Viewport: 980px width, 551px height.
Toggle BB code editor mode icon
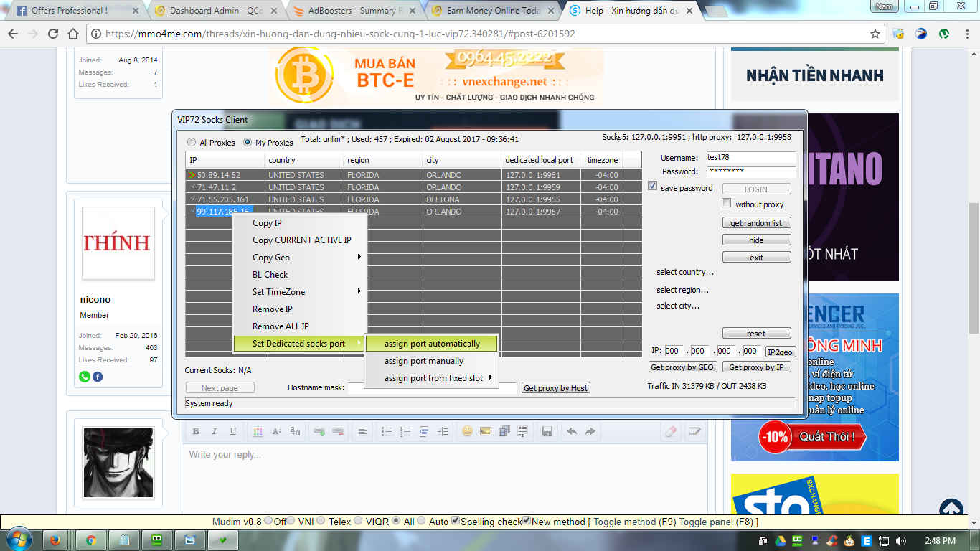694,431
